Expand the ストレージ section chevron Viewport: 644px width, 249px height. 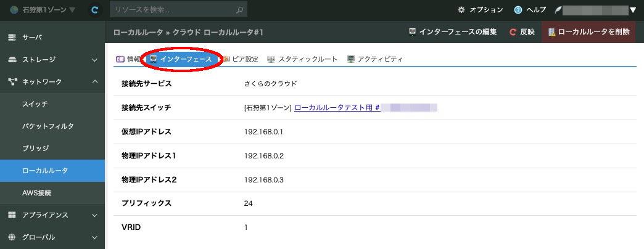(x=94, y=60)
